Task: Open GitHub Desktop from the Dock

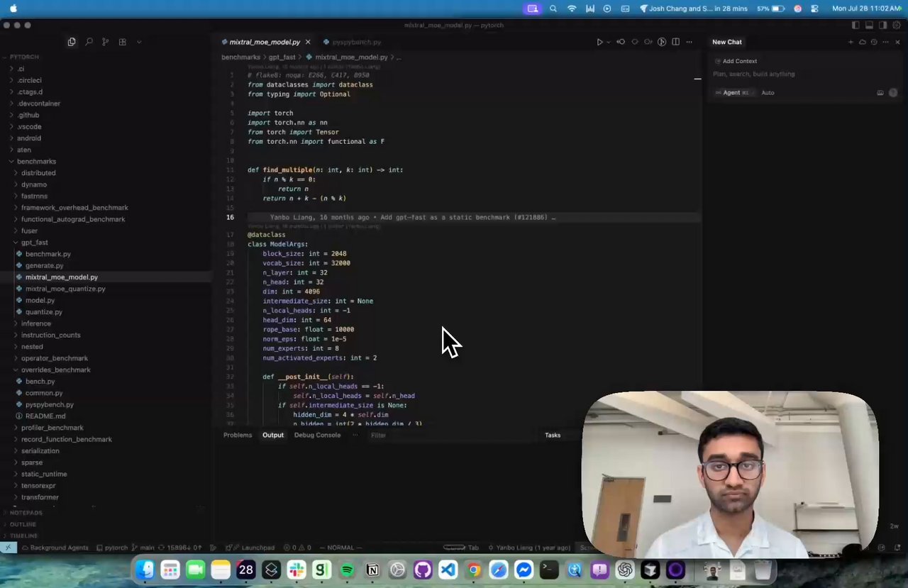Action: tap(423, 570)
